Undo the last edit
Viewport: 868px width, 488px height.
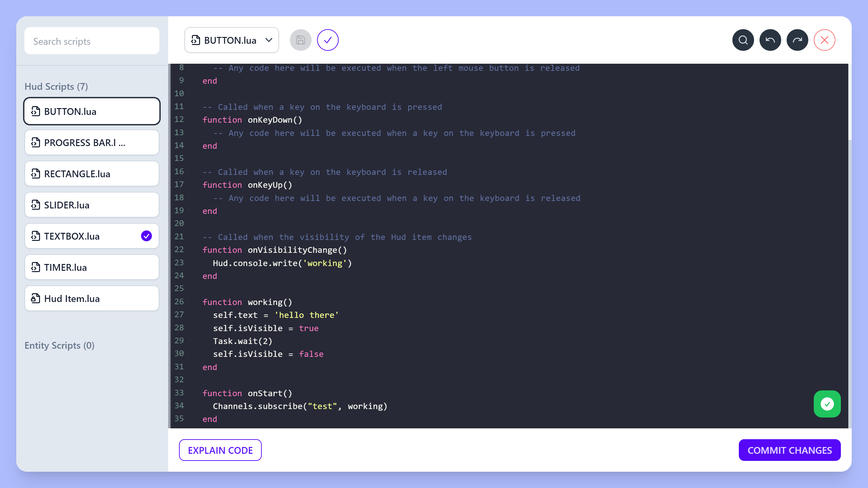click(770, 40)
